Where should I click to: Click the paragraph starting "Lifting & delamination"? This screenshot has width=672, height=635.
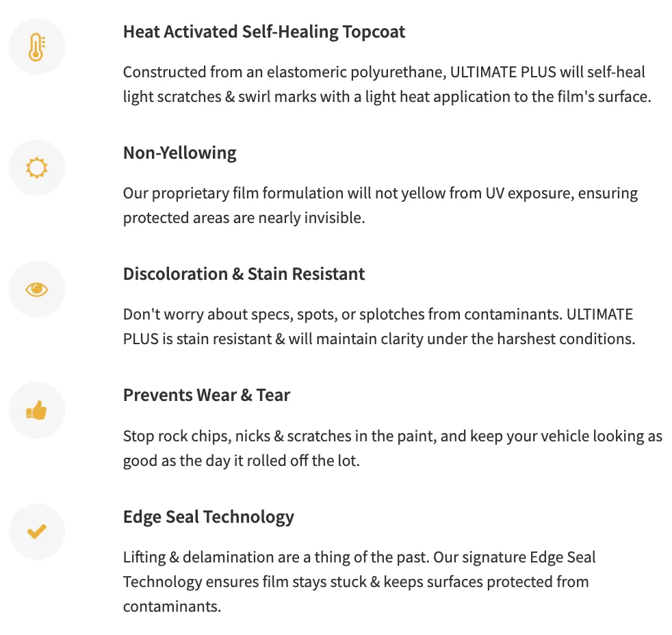[x=359, y=582]
